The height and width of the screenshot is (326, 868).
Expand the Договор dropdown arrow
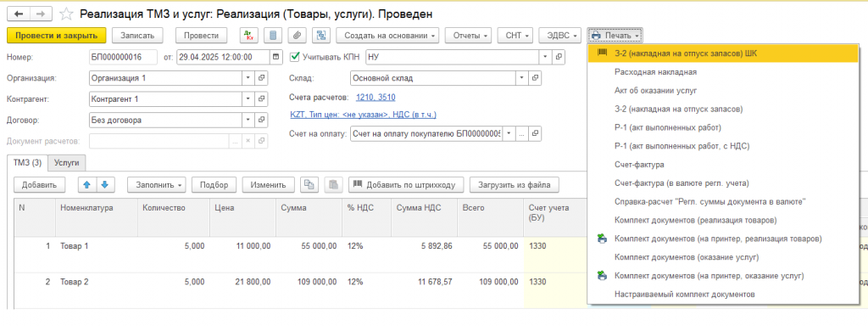click(248, 120)
